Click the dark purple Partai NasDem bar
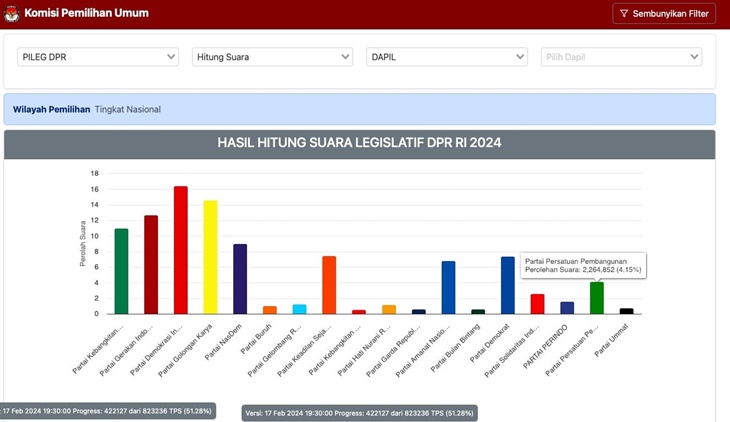The height and width of the screenshot is (422, 730). [240, 279]
